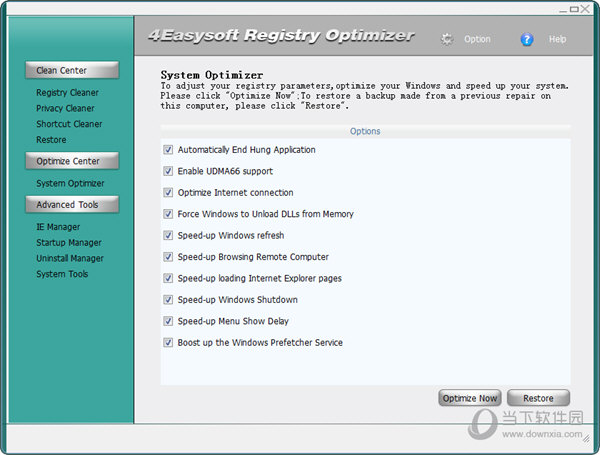Click the System Optimizer page heading
Image resolution: width=600 pixels, height=455 pixels.
click(x=212, y=75)
